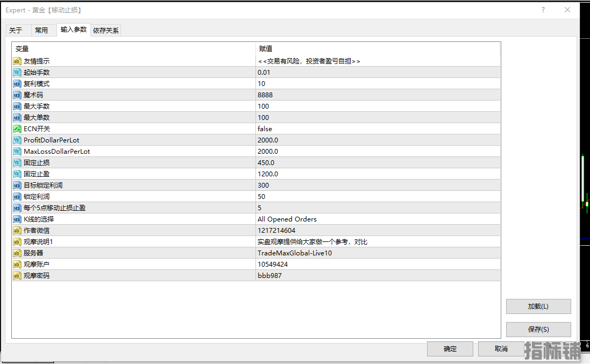Click the boolean icon beside ECN开关
Viewport: 590px width, 364px height.
(17, 129)
